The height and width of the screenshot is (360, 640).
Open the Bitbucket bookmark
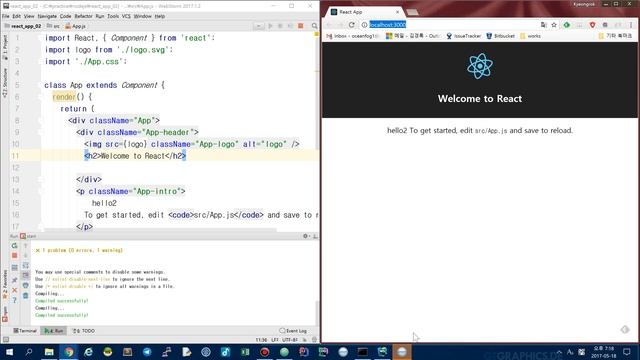click(x=500, y=36)
